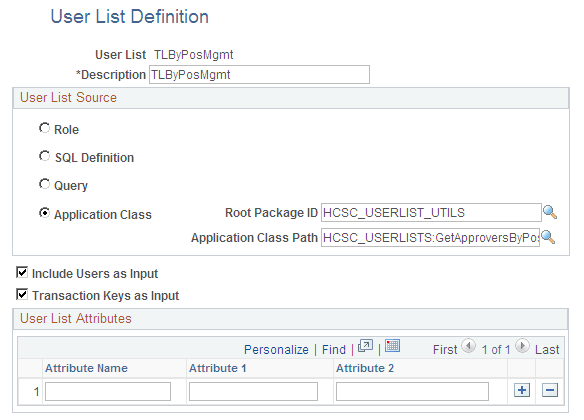Viewport: 584px width, 420px height.
Task: Uncheck Include Users as Input
Action: click(x=22, y=273)
